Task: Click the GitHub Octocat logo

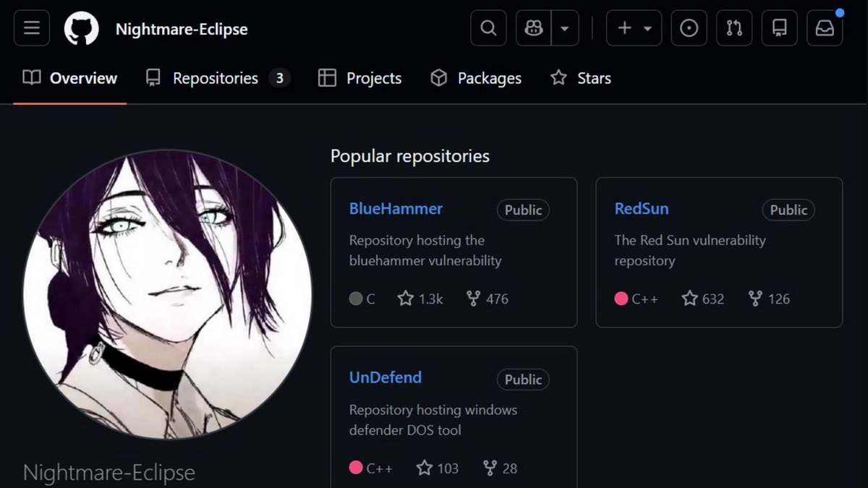Action: point(81,29)
